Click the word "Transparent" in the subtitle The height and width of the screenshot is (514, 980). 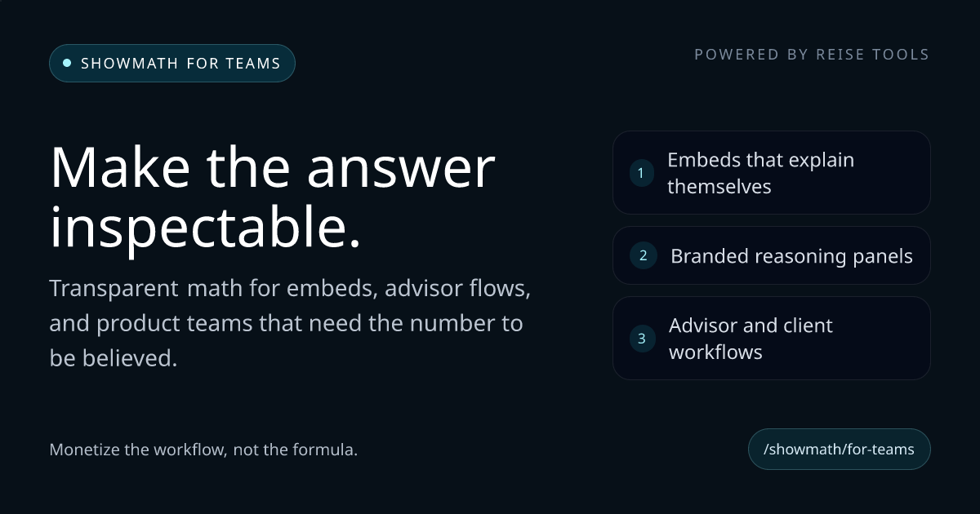coord(114,289)
